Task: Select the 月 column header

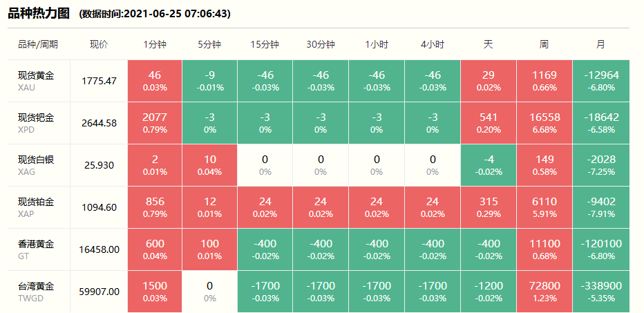Action: pyautogui.click(x=600, y=44)
